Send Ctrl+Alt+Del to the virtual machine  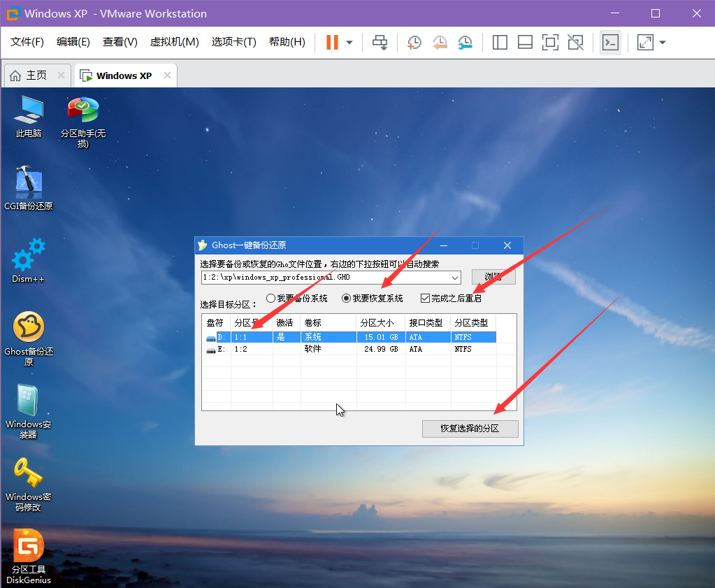tap(380, 43)
